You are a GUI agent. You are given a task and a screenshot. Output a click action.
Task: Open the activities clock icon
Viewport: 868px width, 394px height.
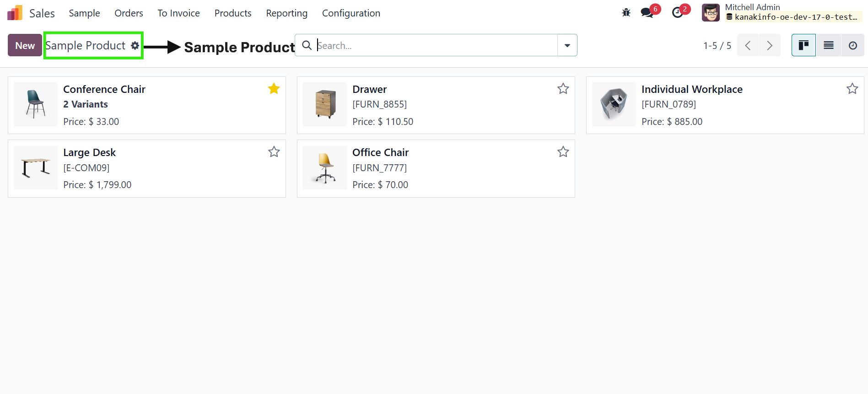click(677, 13)
